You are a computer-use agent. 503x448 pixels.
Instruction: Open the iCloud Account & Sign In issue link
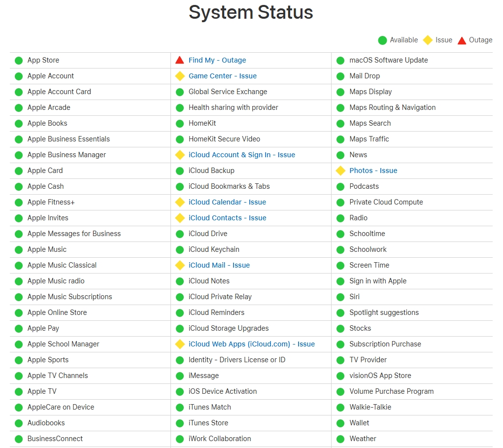(x=242, y=155)
